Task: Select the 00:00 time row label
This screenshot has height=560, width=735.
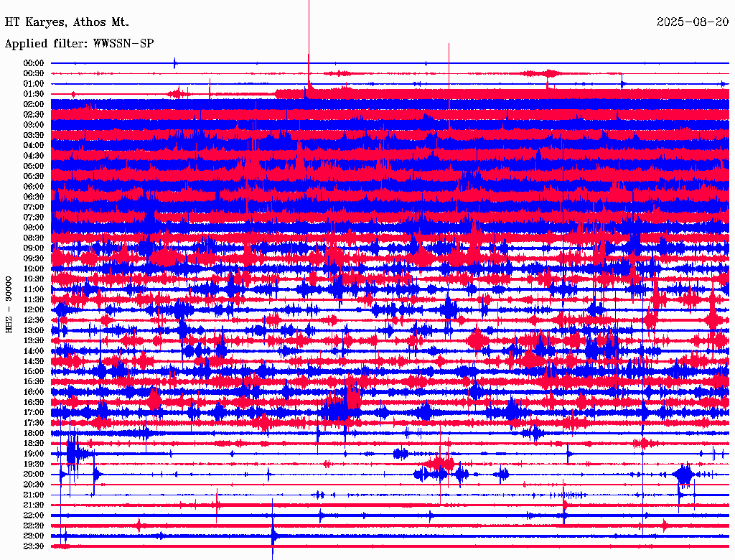Action: [34, 63]
